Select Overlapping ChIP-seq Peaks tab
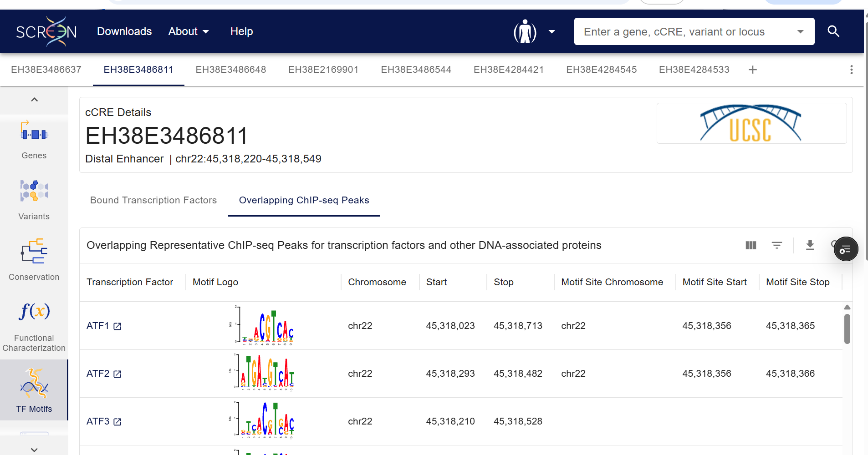This screenshot has width=868, height=455. [304, 200]
